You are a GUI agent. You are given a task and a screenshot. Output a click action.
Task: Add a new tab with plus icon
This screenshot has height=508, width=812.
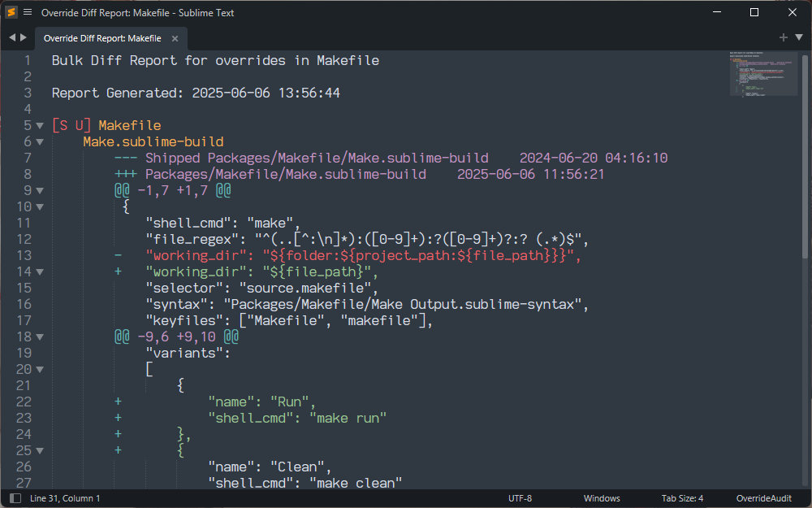(783, 37)
